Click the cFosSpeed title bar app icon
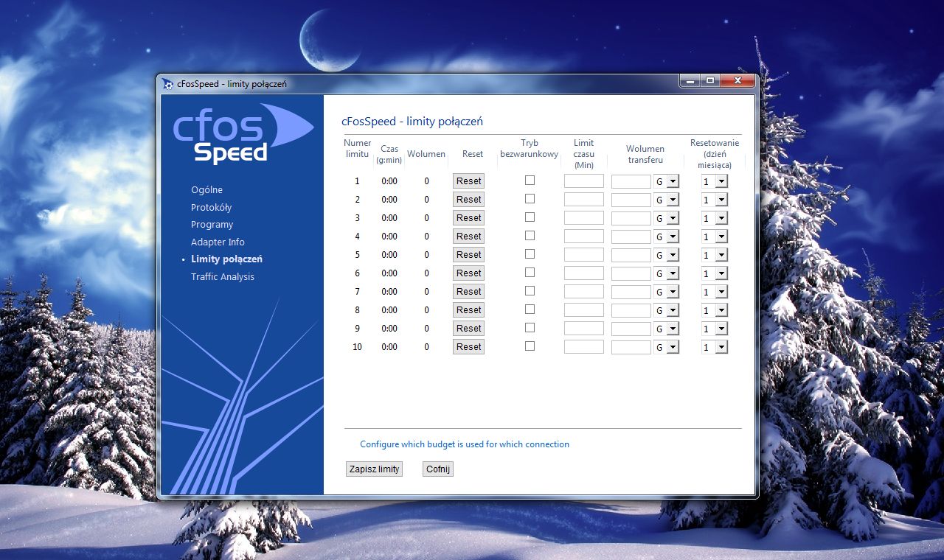944x560 pixels. pyautogui.click(x=168, y=84)
